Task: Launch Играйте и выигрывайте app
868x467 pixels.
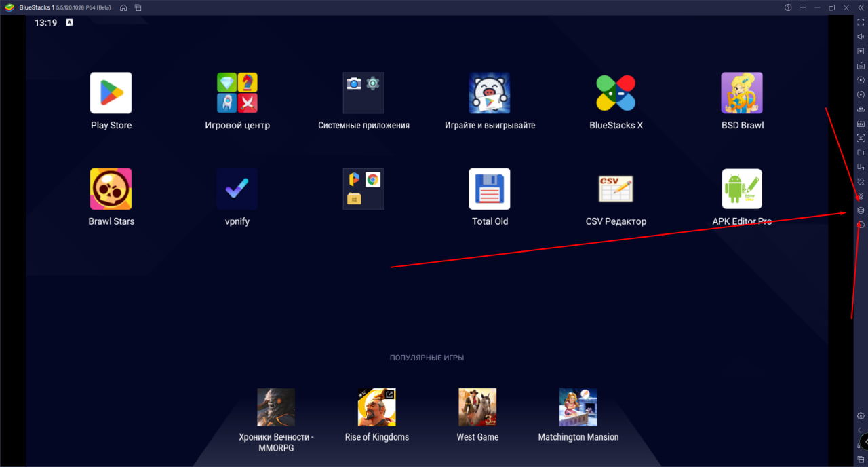Action: coord(490,93)
